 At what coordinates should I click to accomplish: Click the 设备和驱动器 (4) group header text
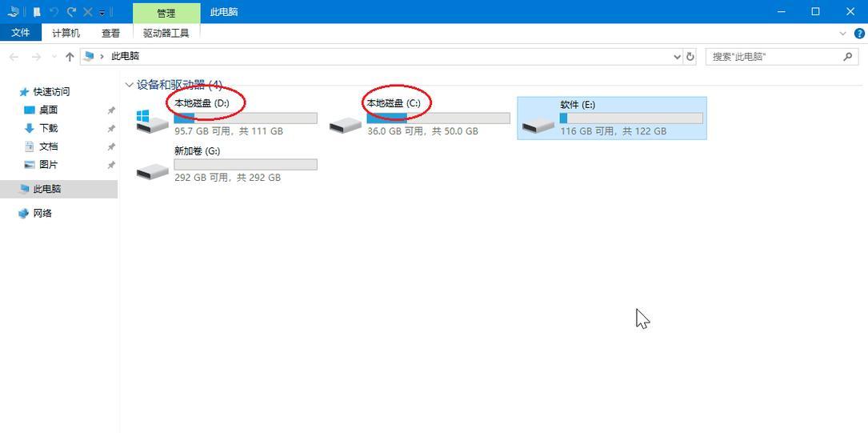[179, 85]
